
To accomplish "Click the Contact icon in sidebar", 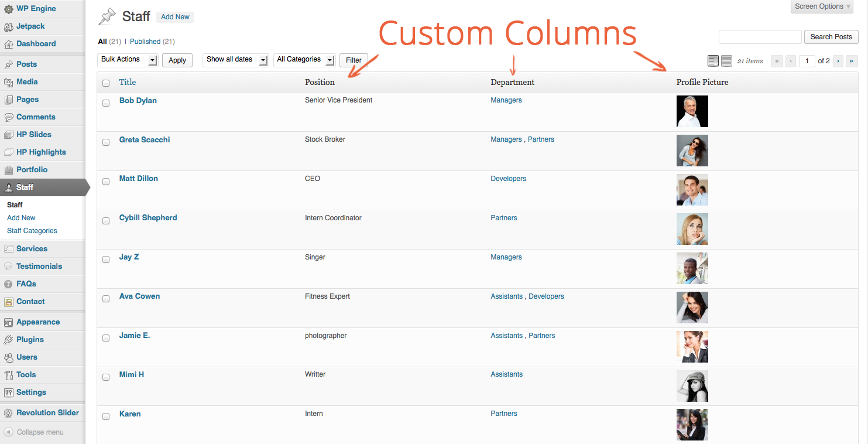I will [8, 302].
